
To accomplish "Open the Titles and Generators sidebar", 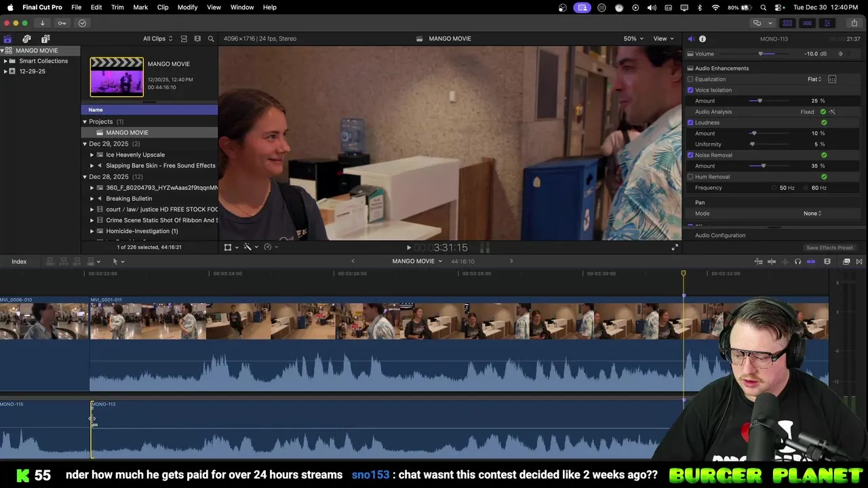I will tap(45, 39).
